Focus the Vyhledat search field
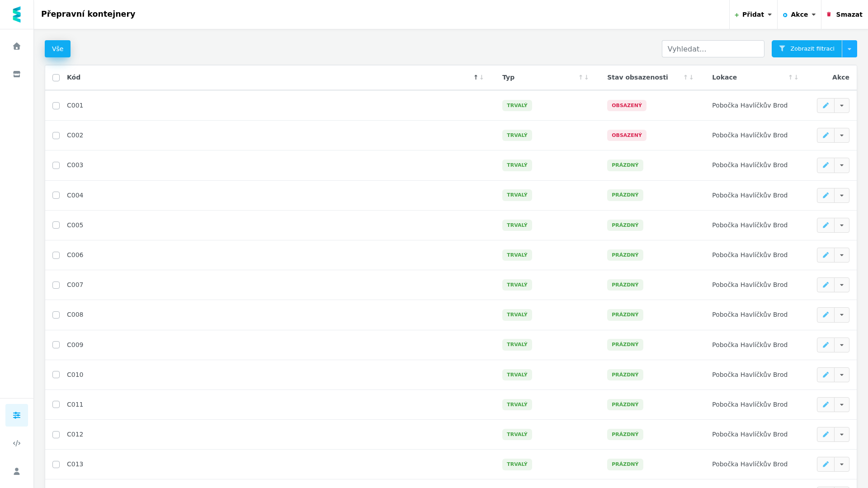The image size is (868, 488). coord(713,49)
